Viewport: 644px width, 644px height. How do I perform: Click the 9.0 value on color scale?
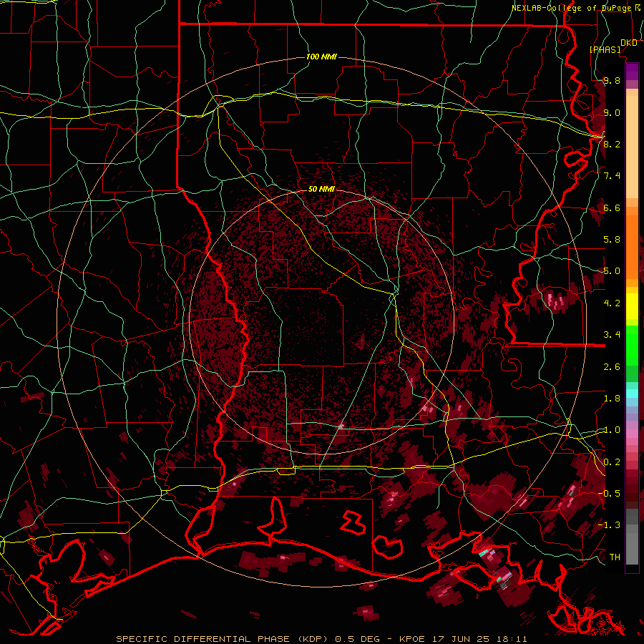tap(612, 112)
